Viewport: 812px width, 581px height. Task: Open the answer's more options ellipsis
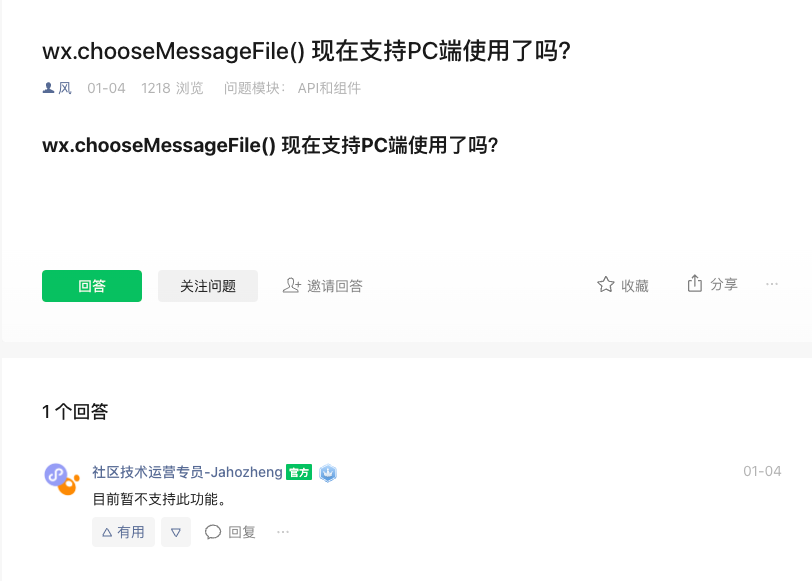tap(283, 532)
